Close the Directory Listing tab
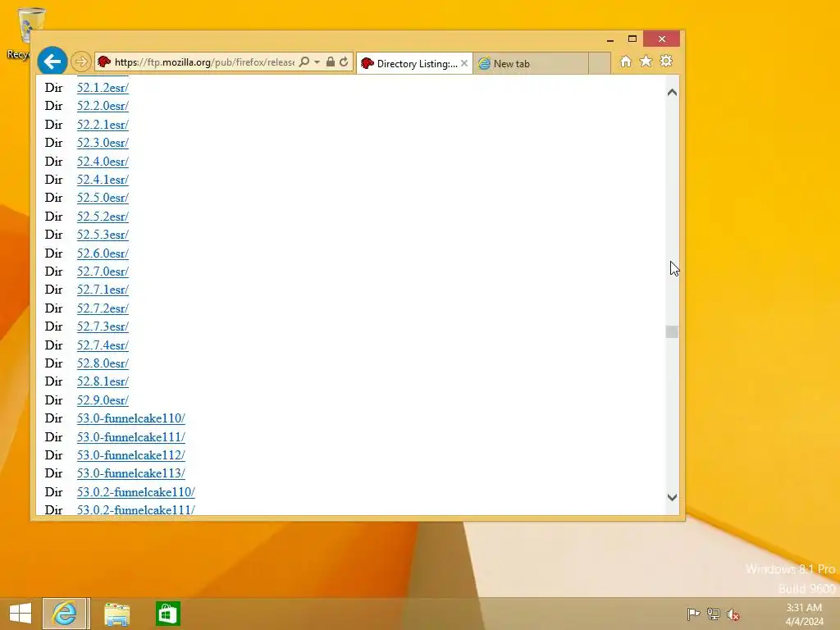Viewport: 840px width, 630px height. (x=464, y=63)
